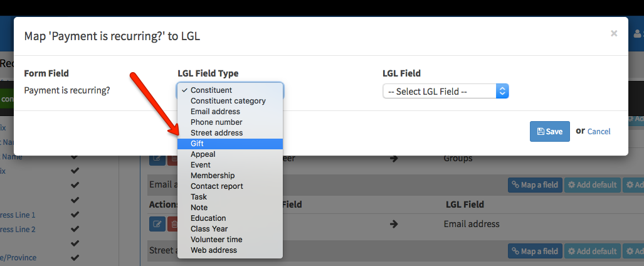This screenshot has height=266, width=644.
Task: Click Map a field in Street address section
Action: point(535,251)
